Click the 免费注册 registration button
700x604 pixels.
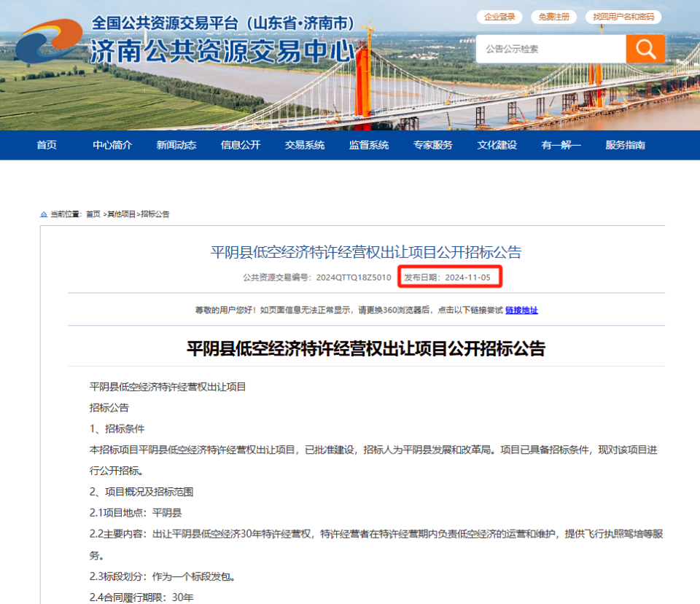click(553, 16)
